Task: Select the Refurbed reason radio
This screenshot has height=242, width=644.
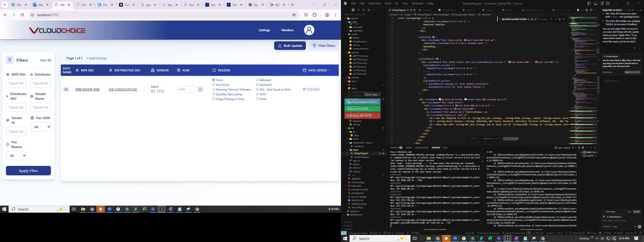Action: pyautogui.click(x=257, y=80)
